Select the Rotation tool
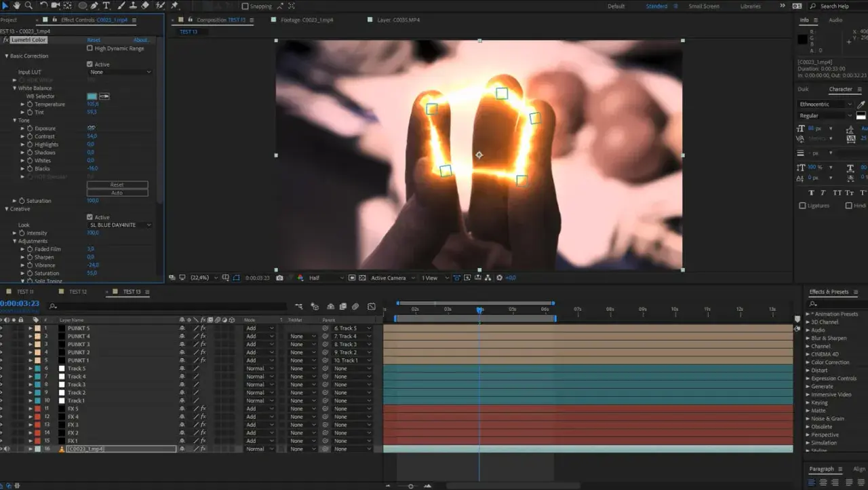This screenshot has height=490, width=868. (x=44, y=5)
